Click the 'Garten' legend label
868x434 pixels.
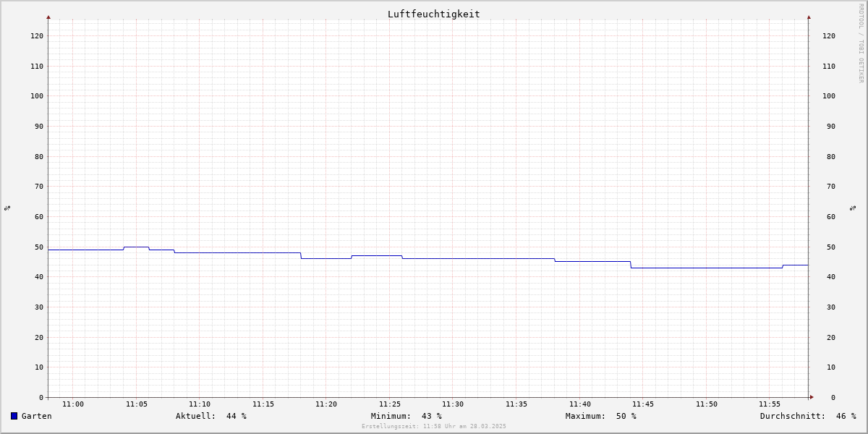coord(37,416)
